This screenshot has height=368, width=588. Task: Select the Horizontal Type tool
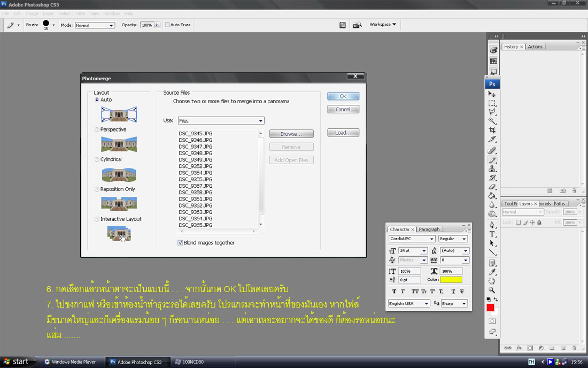(492, 234)
